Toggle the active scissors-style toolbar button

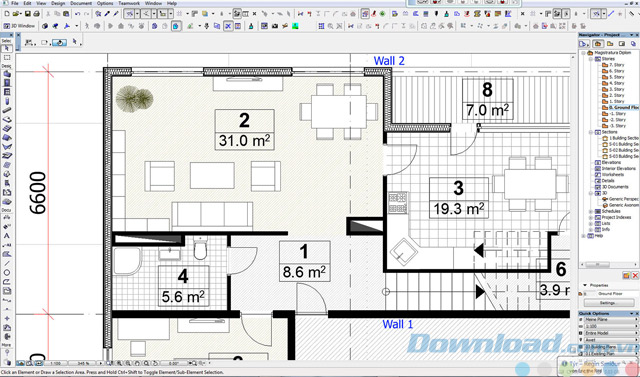(x=228, y=26)
